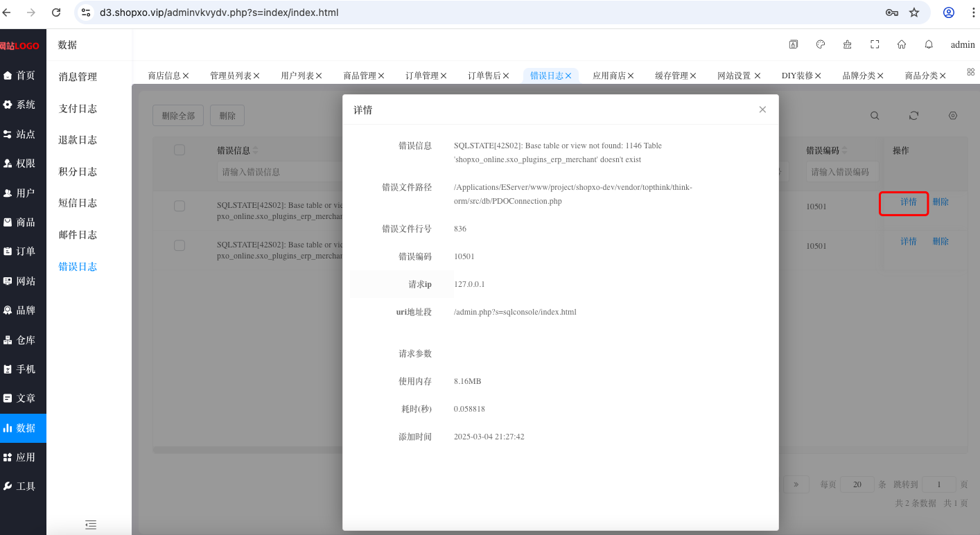The height and width of the screenshot is (535, 980).
Task: Sort by 错误编码 column arrows
Action: tap(844, 150)
